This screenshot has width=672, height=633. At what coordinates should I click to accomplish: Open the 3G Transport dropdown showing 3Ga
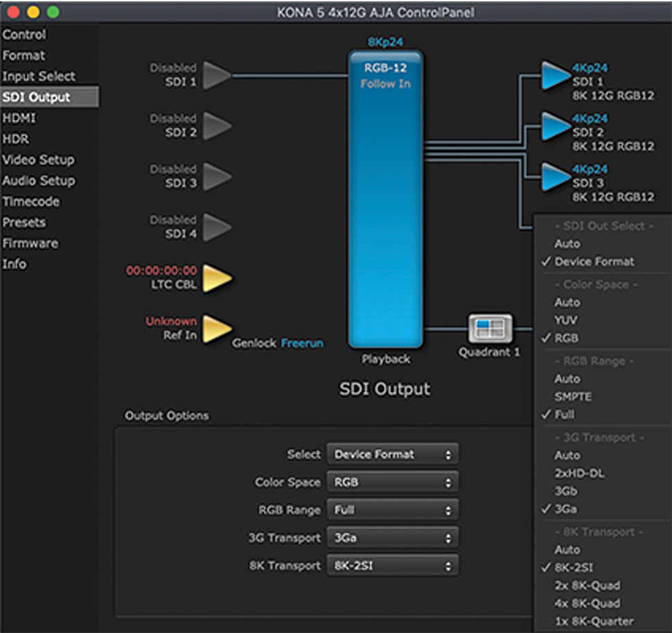point(393,538)
